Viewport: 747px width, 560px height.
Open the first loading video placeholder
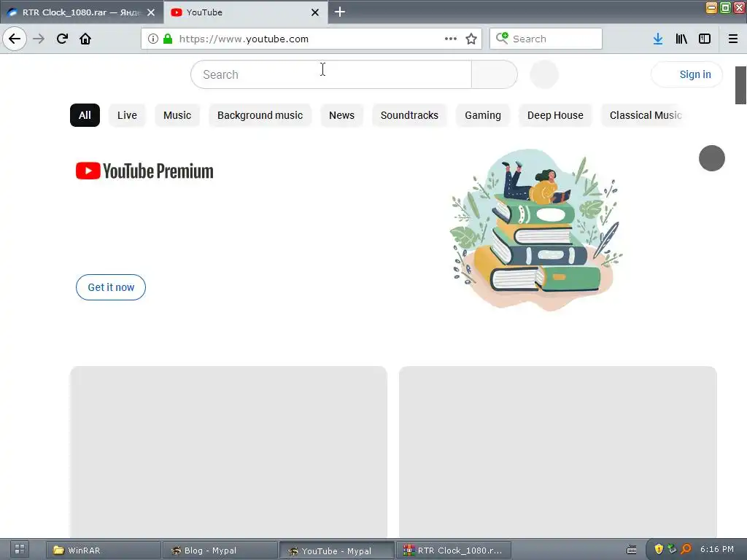click(228, 452)
